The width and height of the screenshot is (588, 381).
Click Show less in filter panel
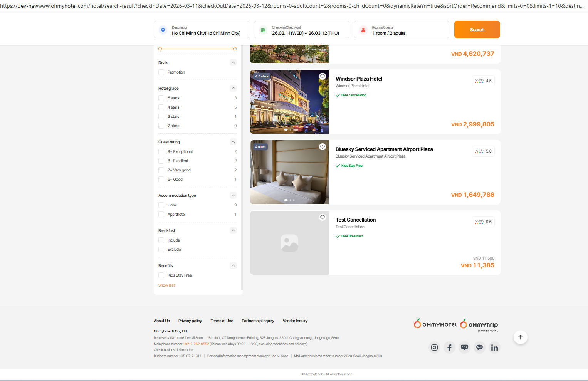pyautogui.click(x=167, y=285)
